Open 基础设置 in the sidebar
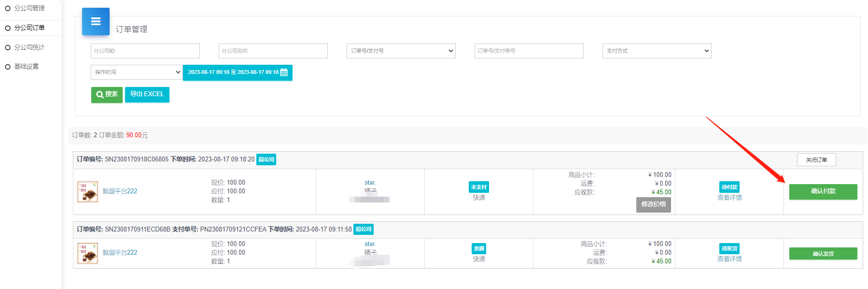Viewport: 868px width, 289px height. [x=26, y=67]
